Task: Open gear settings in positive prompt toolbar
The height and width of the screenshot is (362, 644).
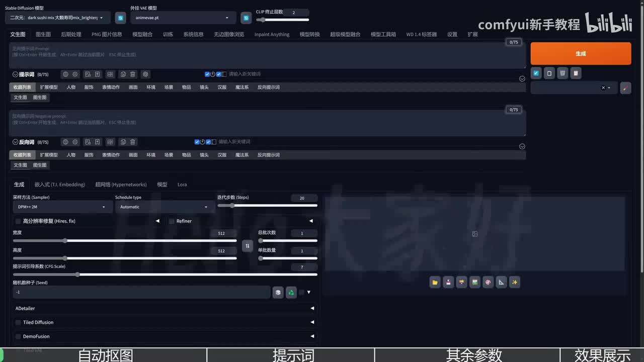Action: pos(75,74)
